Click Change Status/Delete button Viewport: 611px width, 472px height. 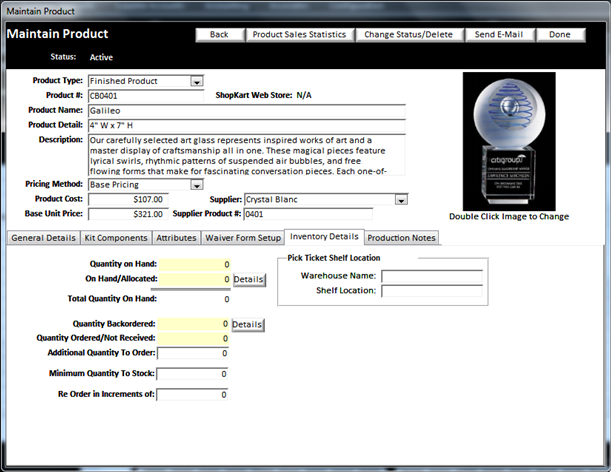(409, 35)
